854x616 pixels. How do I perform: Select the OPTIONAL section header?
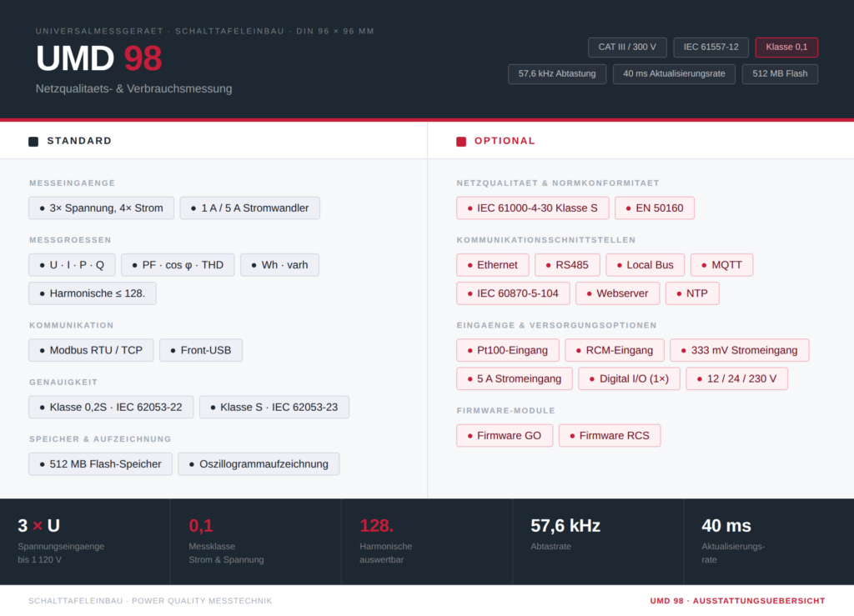point(505,141)
